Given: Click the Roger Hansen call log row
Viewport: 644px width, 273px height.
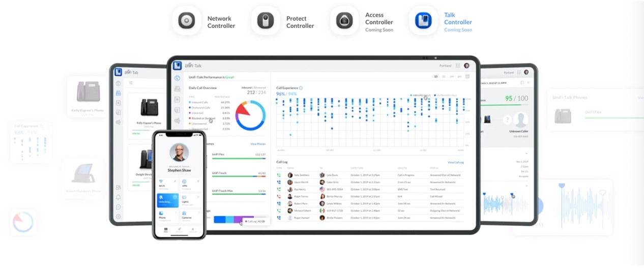Looking at the screenshot, I should (370, 218).
